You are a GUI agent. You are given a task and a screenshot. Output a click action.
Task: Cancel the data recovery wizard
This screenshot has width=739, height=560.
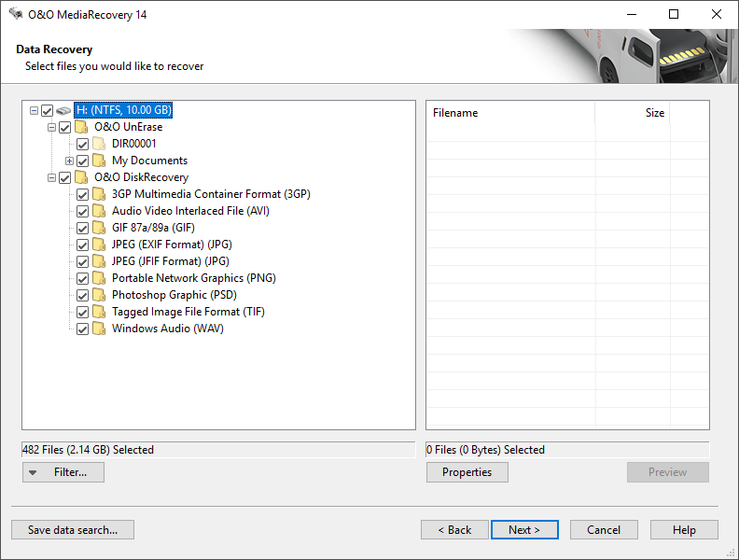[x=604, y=530]
